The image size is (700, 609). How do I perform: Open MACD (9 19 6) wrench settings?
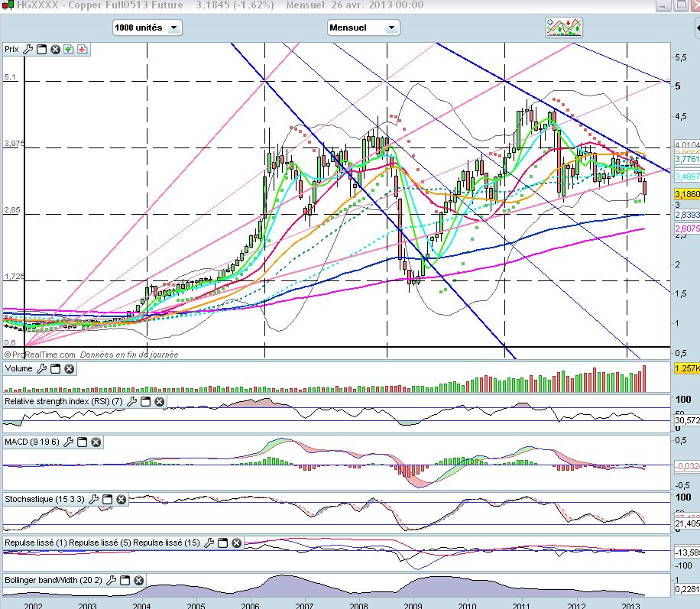(x=68, y=442)
